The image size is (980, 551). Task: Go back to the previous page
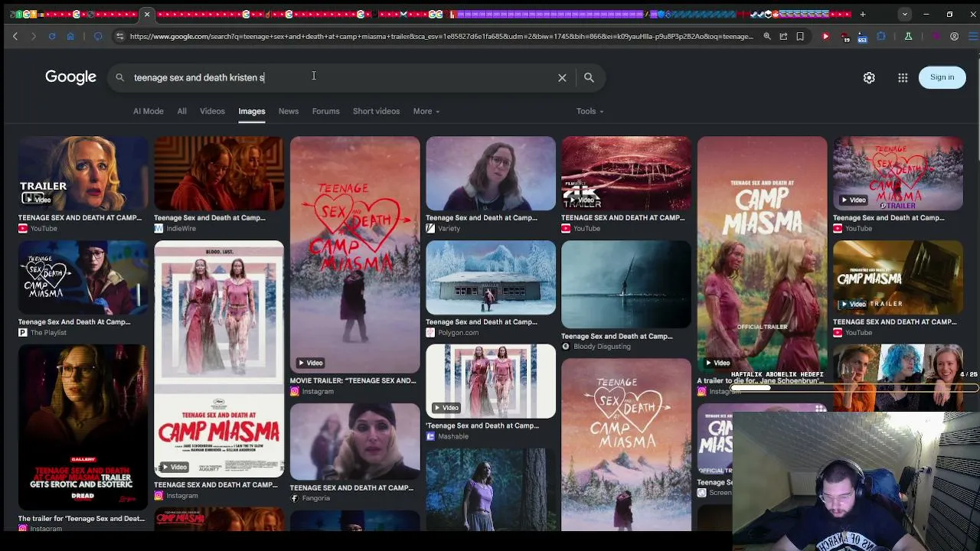[15, 36]
